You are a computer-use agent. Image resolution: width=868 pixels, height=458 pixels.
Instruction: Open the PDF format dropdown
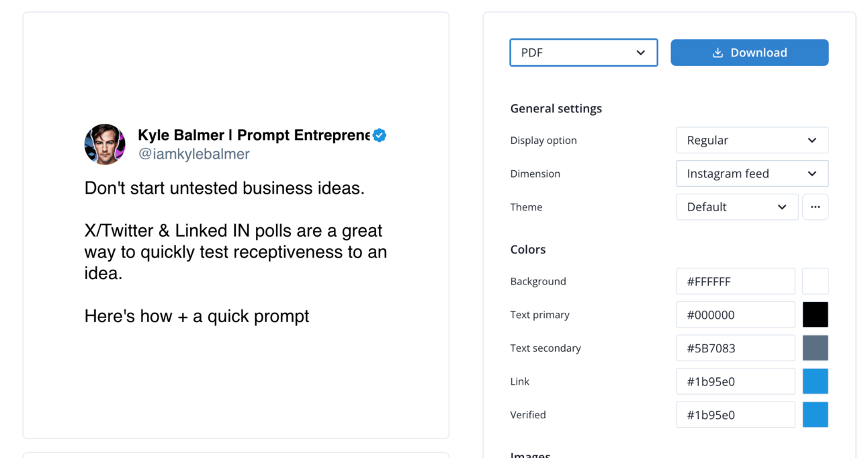click(583, 52)
